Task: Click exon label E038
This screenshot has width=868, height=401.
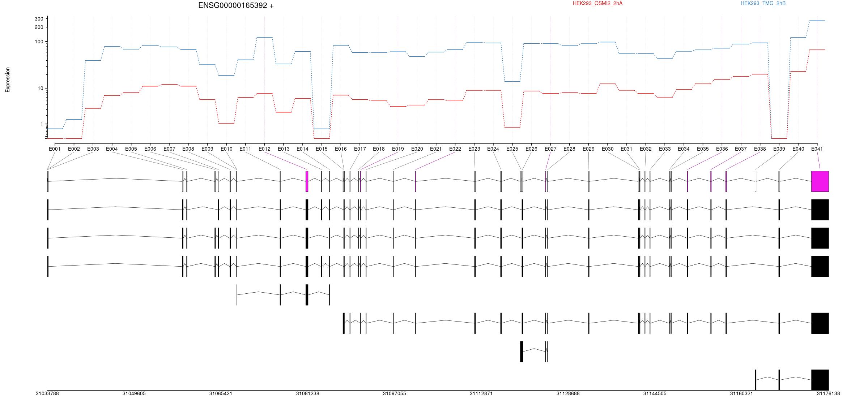Action: 760,149
